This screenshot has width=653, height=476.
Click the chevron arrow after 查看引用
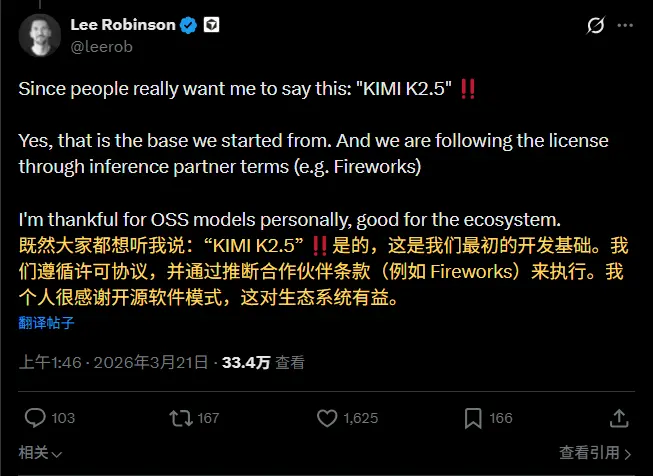pyautogui.click(x=628, y=453)
